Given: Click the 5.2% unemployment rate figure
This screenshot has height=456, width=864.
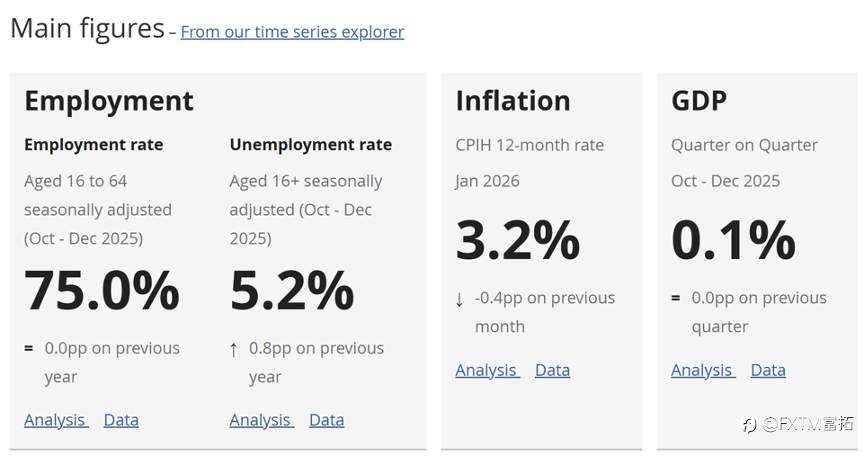Looking at the screenshot, I should (292, 290).
